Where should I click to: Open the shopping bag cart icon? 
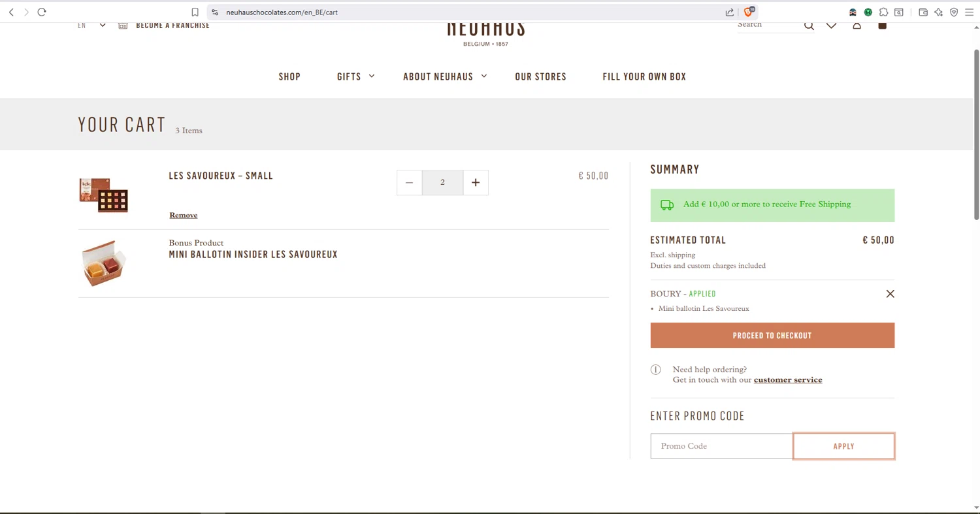point(882,25)
